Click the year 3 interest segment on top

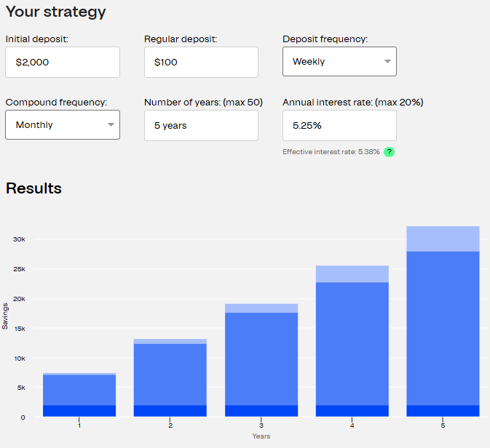point(261,308)
